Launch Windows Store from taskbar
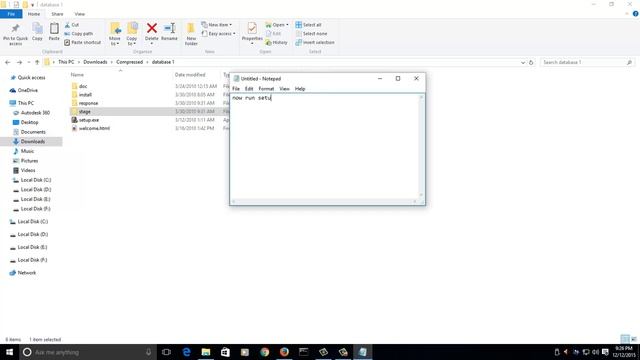 click(225, 352)
